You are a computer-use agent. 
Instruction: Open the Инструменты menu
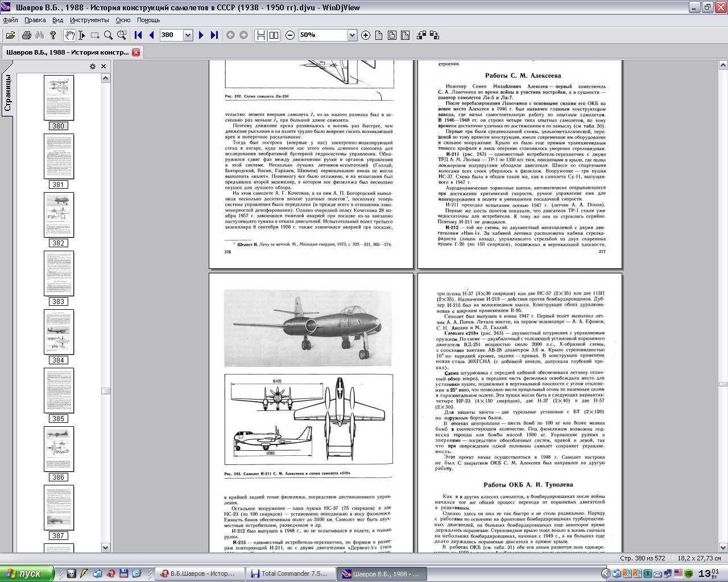click(x=89, y=20)
